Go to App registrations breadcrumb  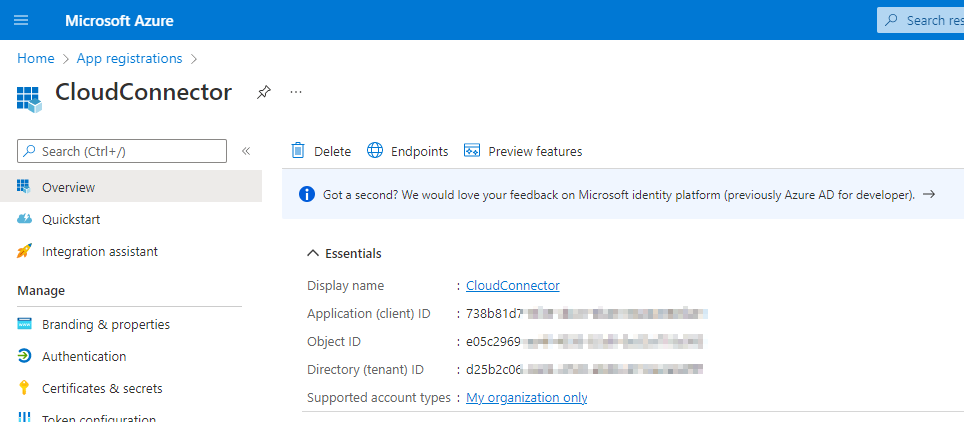coord(129,58)
